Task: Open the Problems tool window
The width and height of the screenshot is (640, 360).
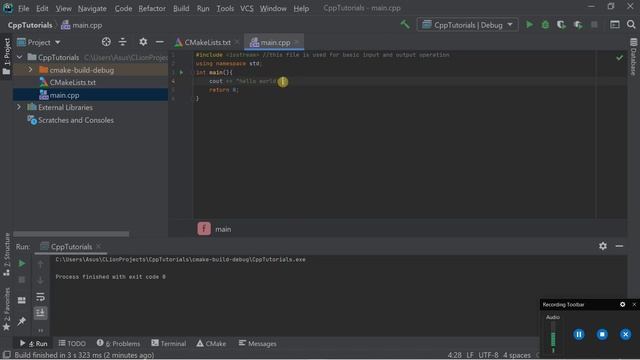Action: pos(118,343)
